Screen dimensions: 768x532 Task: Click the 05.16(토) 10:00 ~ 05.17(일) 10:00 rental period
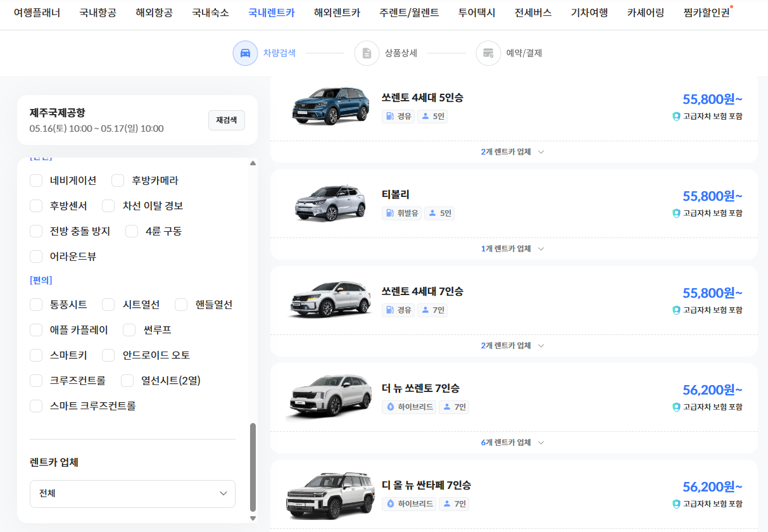tap(96, 129)
